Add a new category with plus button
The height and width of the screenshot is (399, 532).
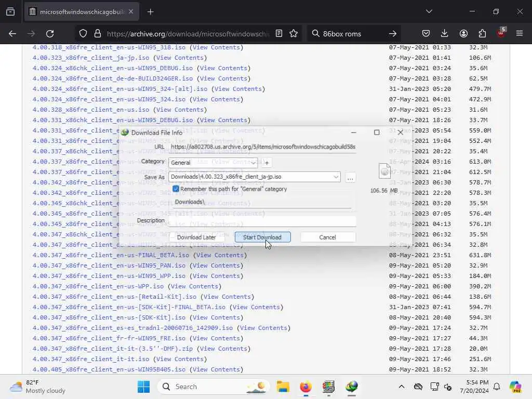pos(267,163)
